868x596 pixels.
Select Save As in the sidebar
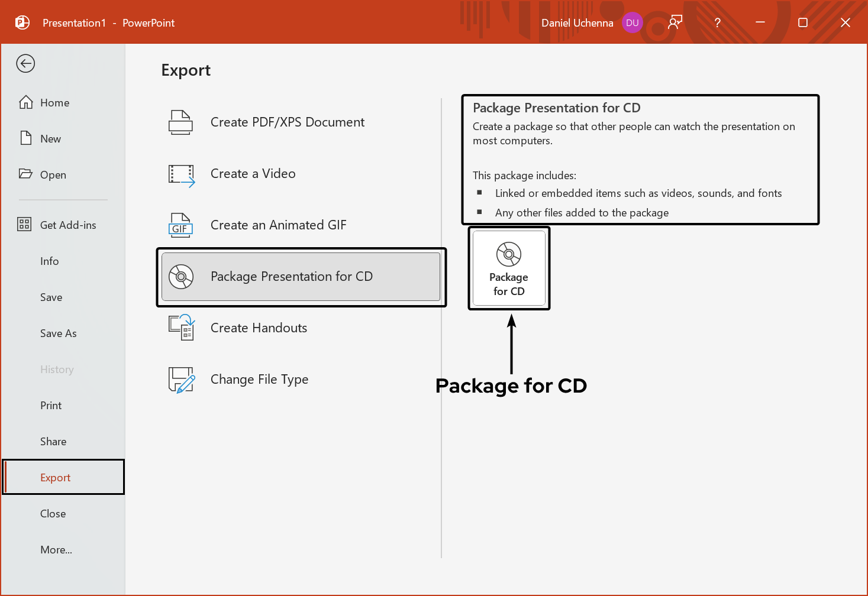point(58,333)
